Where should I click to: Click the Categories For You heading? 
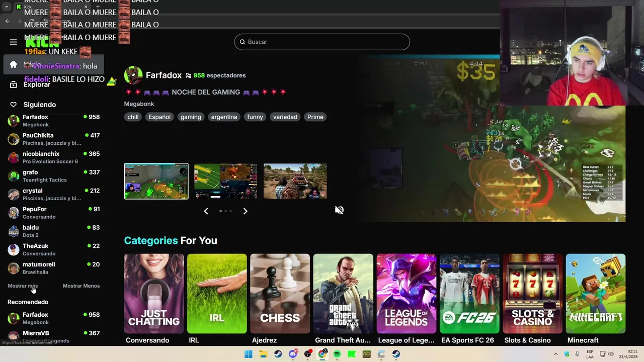pos(171,240)
